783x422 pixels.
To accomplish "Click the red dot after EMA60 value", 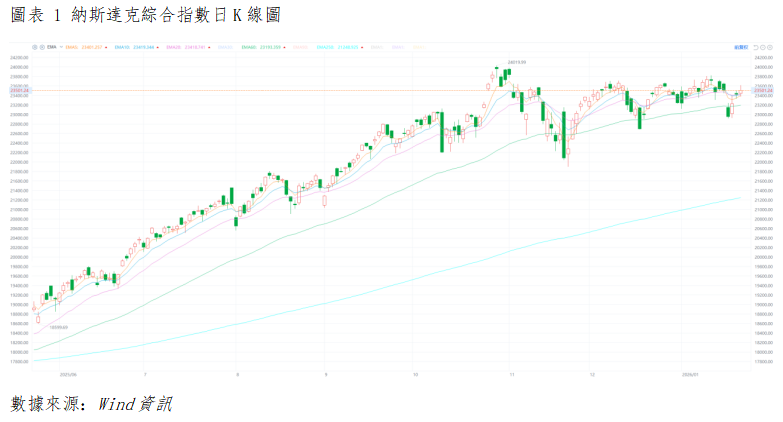I will (284, 46).
